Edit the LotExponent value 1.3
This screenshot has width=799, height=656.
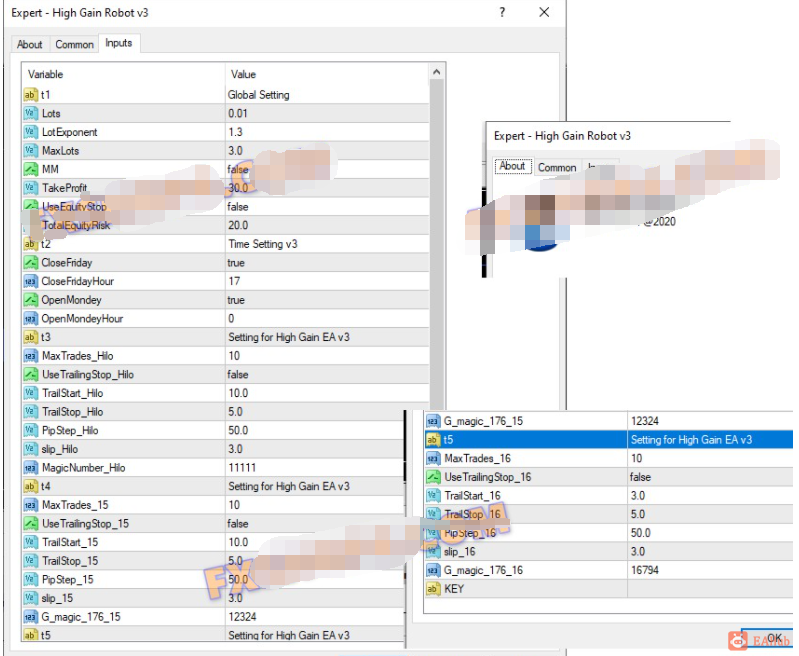[327, 132]
